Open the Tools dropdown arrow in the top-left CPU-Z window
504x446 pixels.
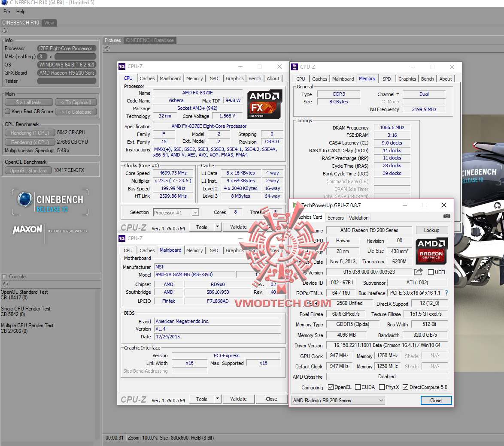tap(218, 227)
